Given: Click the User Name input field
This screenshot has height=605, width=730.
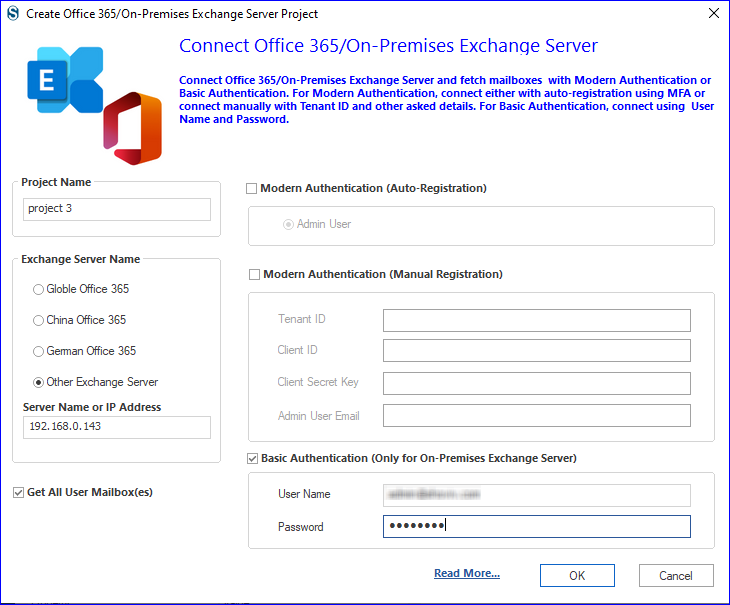Looking at the screenshot, I should pos(537,495).
